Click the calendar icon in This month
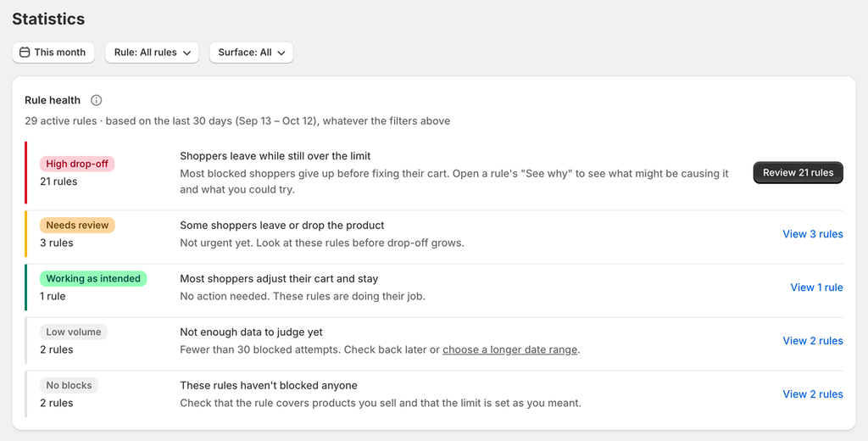Screen dimensions: 868x441 (x=25, y=52)
